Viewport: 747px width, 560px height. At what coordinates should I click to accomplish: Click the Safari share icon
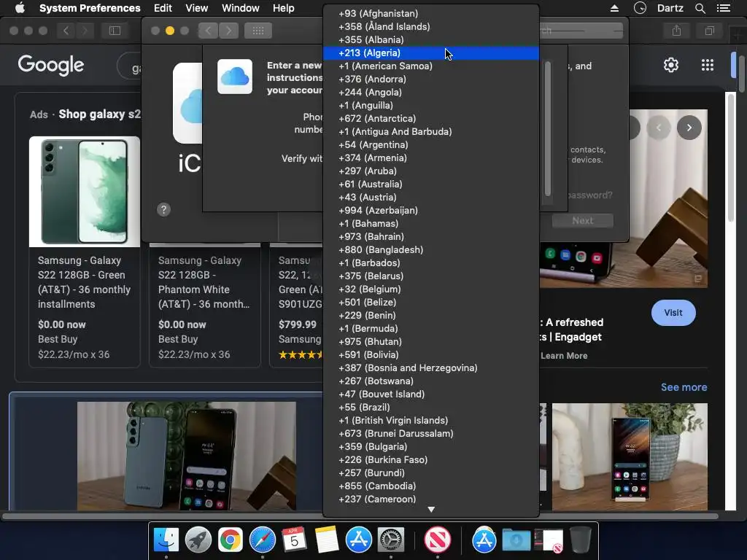coord(676,31)
